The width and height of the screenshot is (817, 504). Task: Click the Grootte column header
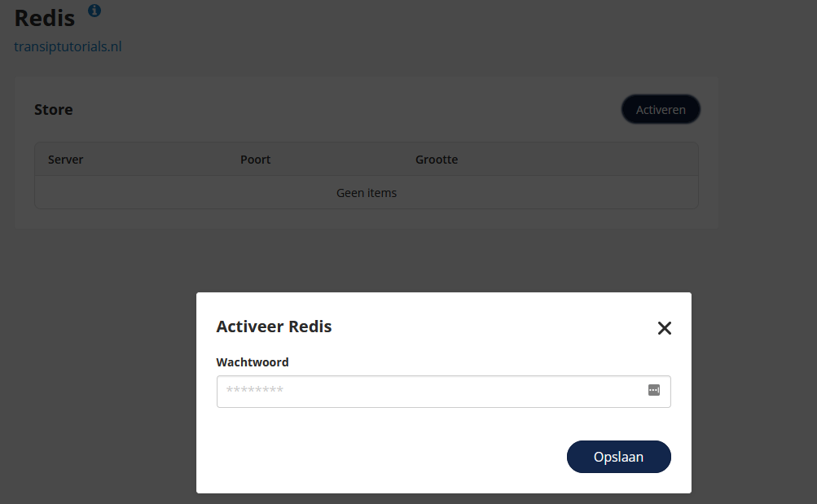tap(437, 160)
